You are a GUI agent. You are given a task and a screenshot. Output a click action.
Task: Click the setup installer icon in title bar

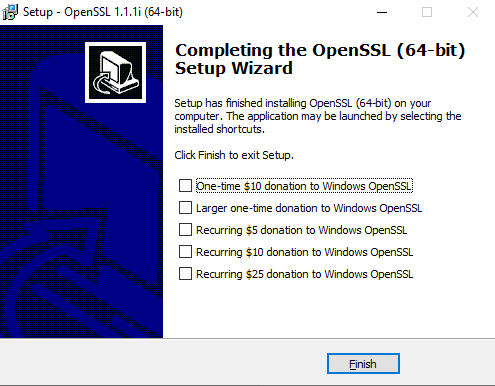10,12
